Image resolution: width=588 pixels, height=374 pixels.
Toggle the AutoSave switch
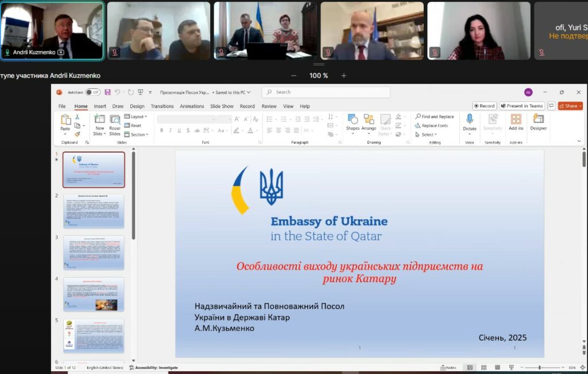(92, 92)
